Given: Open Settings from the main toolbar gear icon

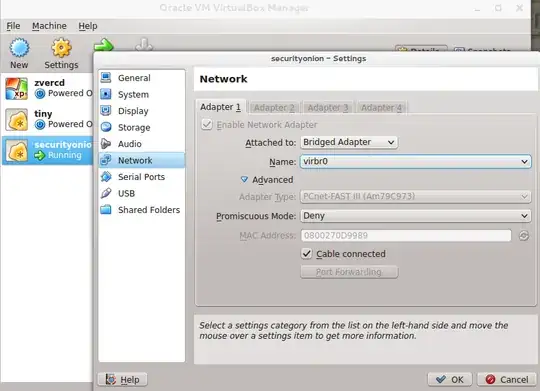Looking at the screenshot, I should pyautogui.click(x=61, y=48).
